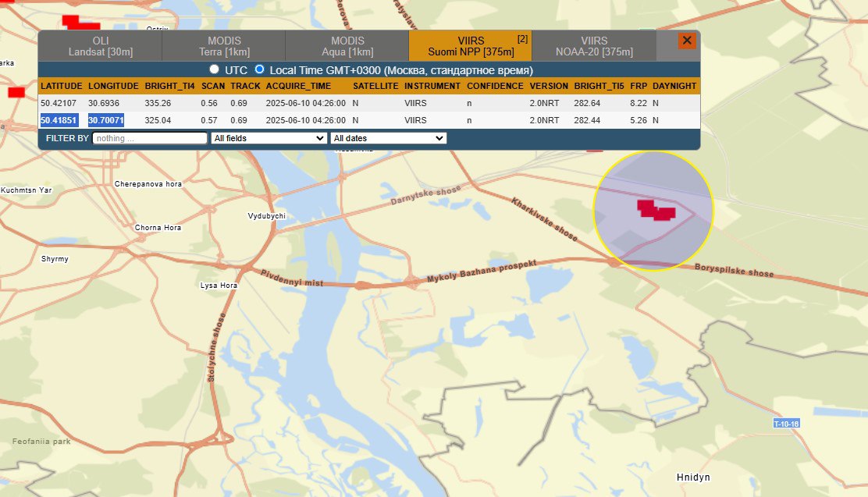Click the Kuchmtsn Yar map label
Image resolution: width=868 pixels, height=497 pixels.
26,190
